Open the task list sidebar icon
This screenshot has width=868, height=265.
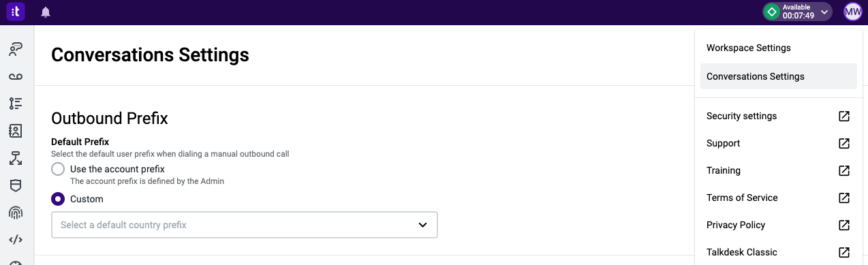click(16, 104)
